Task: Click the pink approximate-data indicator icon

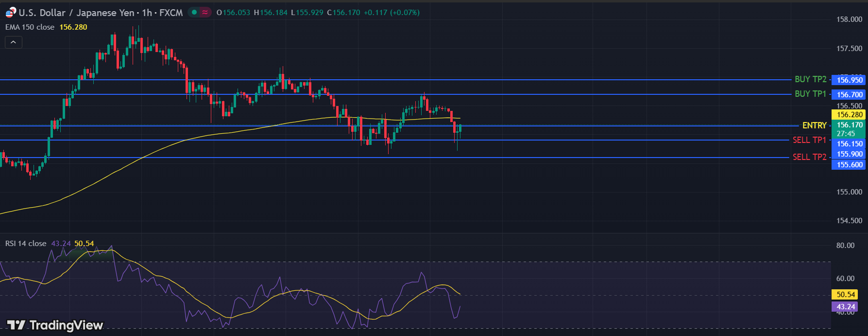Action: 205,13
